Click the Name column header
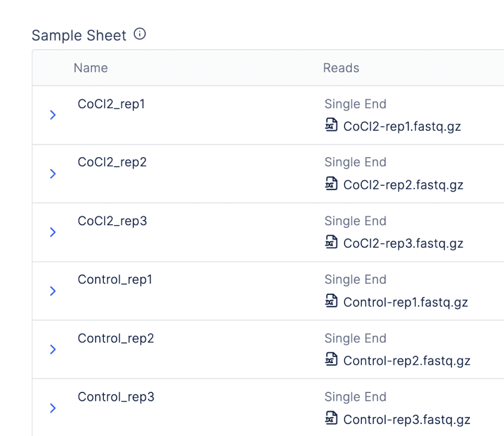The height and width of the screenshot is (436, 504). [x=91, y=68]
